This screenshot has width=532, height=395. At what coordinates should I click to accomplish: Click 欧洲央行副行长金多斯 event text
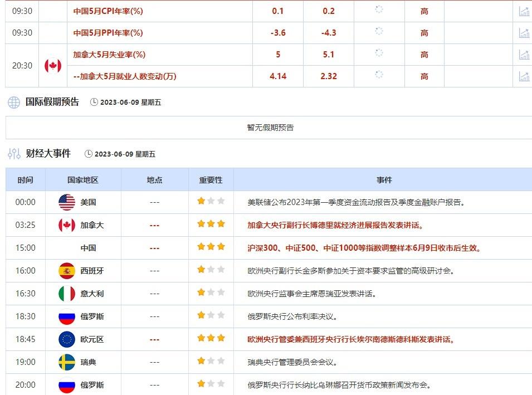pos(351,271)
